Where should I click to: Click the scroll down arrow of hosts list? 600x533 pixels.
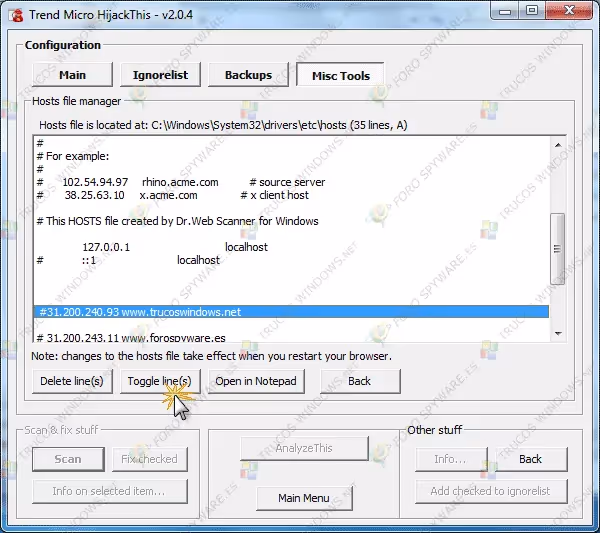click(558, 334)
